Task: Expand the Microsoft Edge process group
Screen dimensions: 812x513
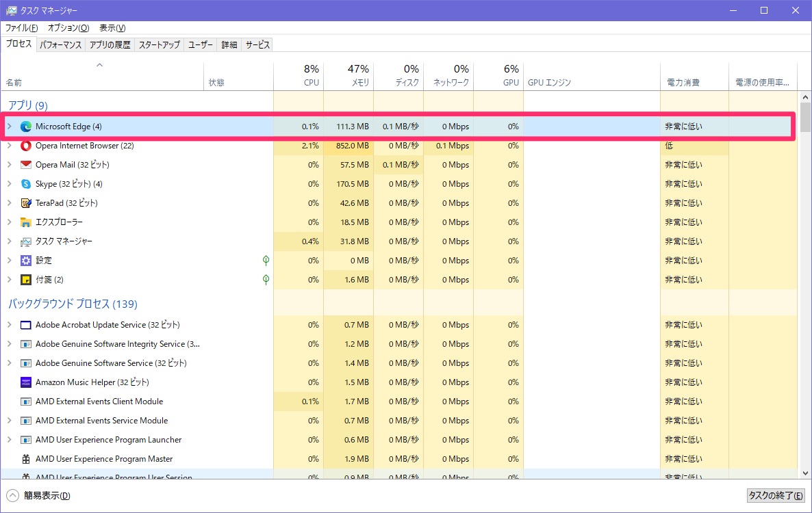Action: click(x=10, y=126)
